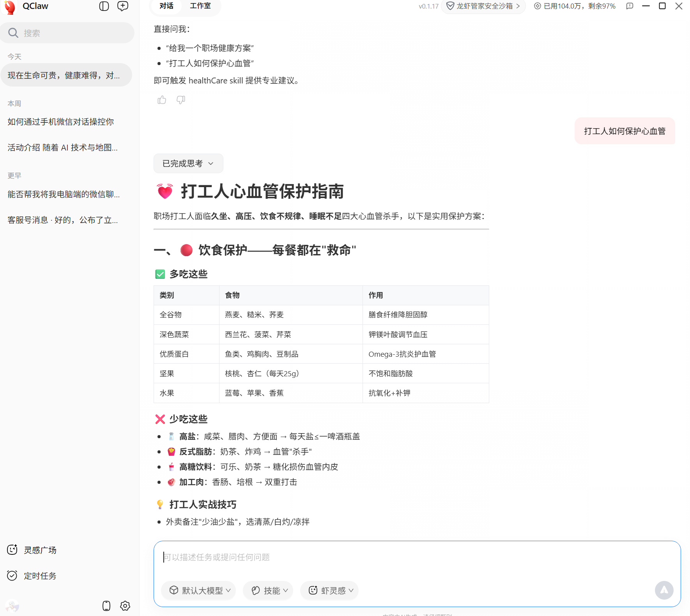The image size is (690, 616).
Task: Click the feedback bubble icon in title bar
Action: [x=630, y=6]
